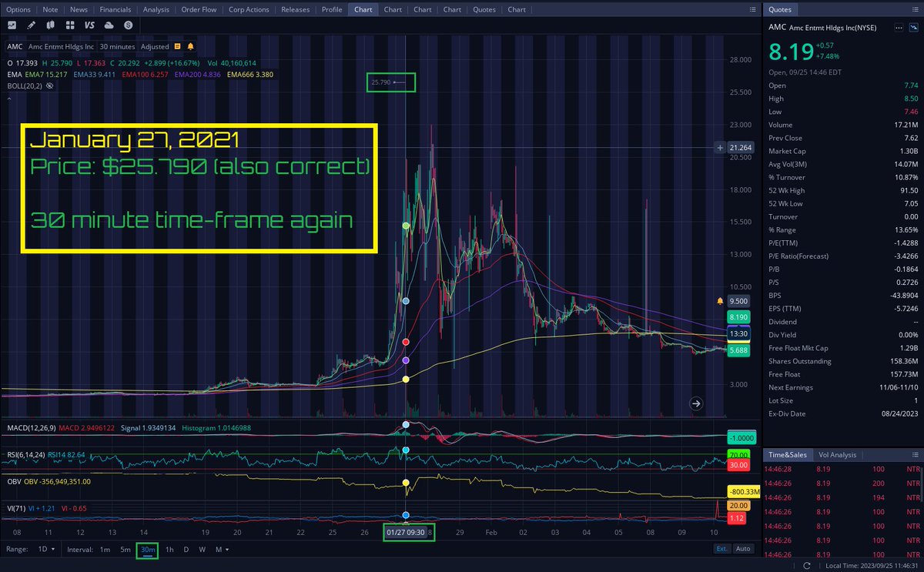924x572 pixels.
Task: Select the 1h interval
Action: click(169, 550)
